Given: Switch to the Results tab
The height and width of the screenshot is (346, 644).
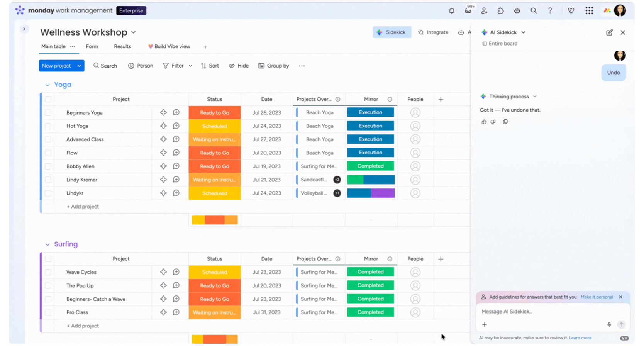Looking at the screenshot, I should pos(122,47).
